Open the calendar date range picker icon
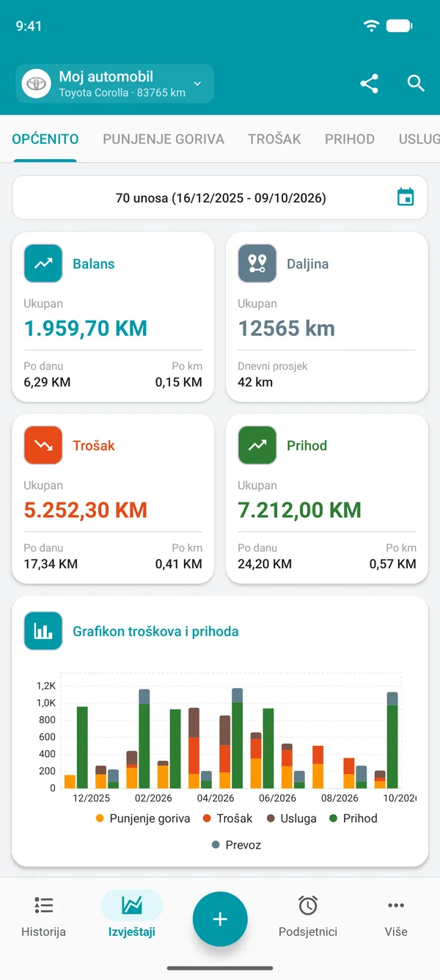 click(406, 197)
